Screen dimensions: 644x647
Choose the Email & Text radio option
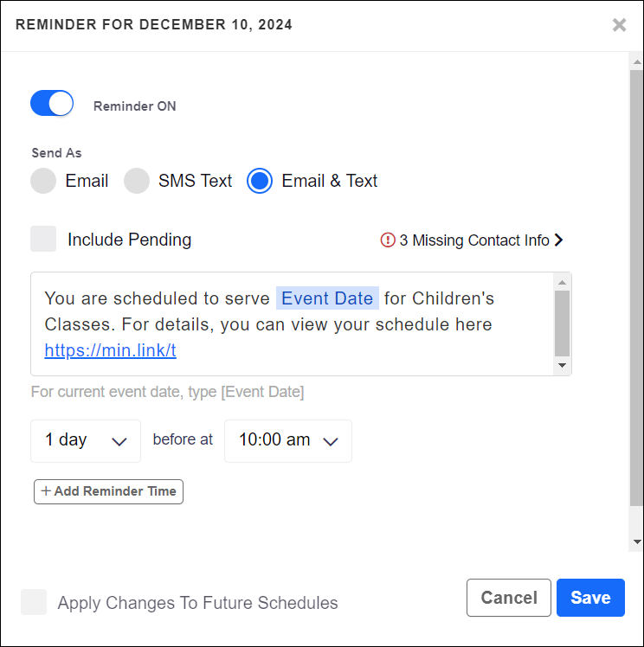tap(260, 181)
